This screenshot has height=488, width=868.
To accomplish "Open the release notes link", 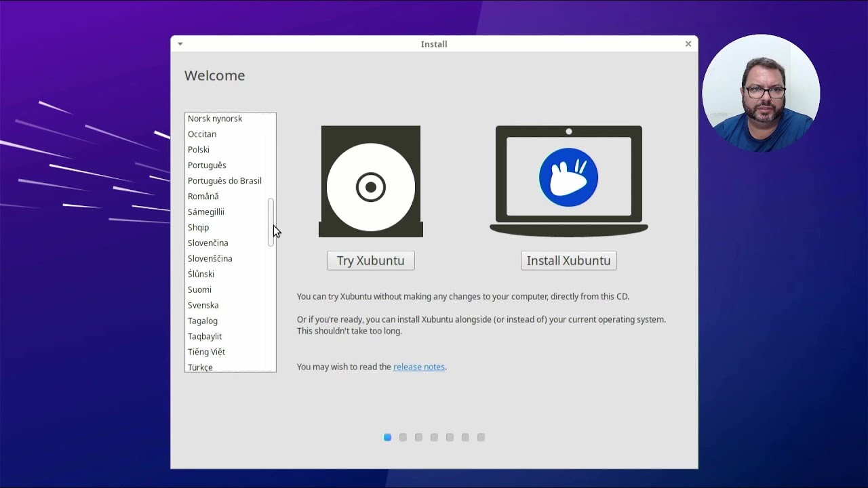I will 419,367.
